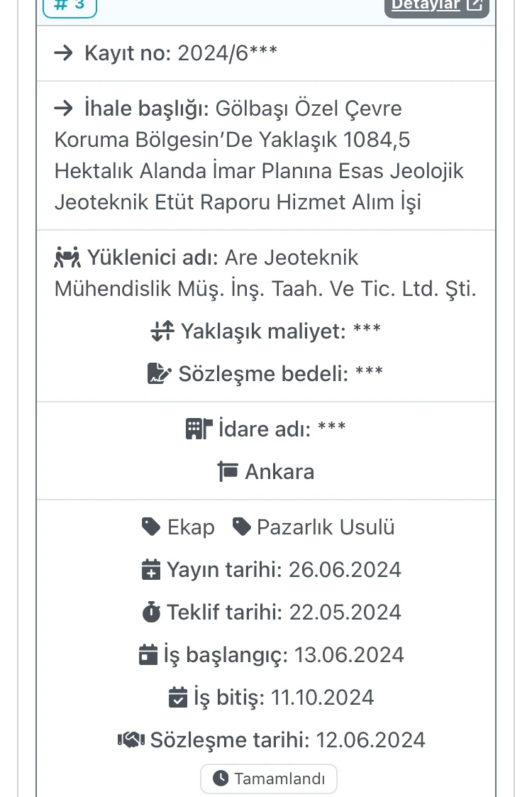Click the arrow icon beside İhale başlığı
This screenshot has width=532, height=797.
click(64, 109)
